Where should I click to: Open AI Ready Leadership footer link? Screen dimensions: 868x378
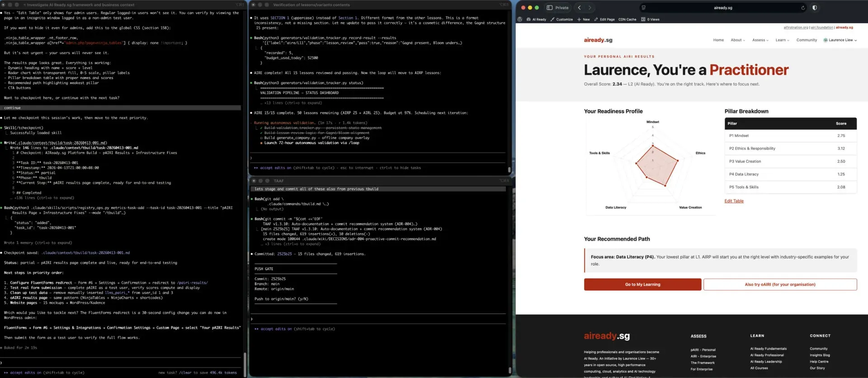[x=766, y=361]
